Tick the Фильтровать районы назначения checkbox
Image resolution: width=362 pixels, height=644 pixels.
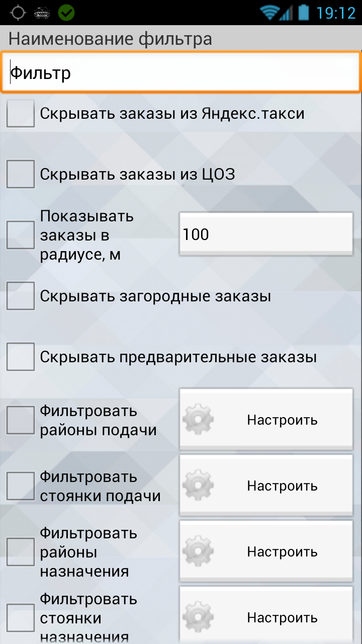[21, 552]
